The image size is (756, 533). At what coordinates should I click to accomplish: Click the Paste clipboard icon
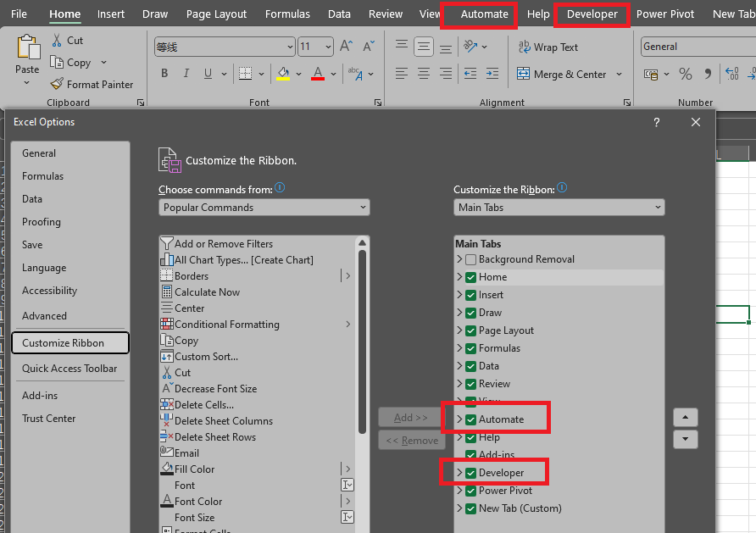(x=28, y=47)
